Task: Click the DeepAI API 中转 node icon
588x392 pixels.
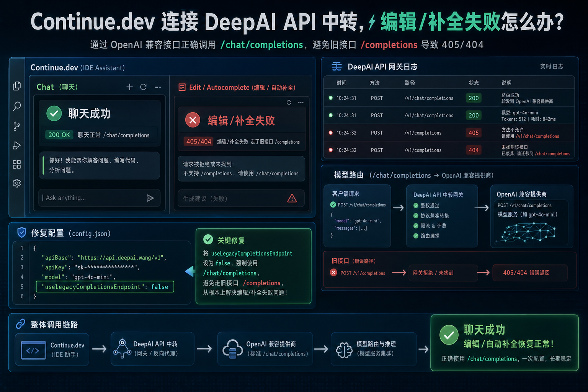Action: (122, 349)
